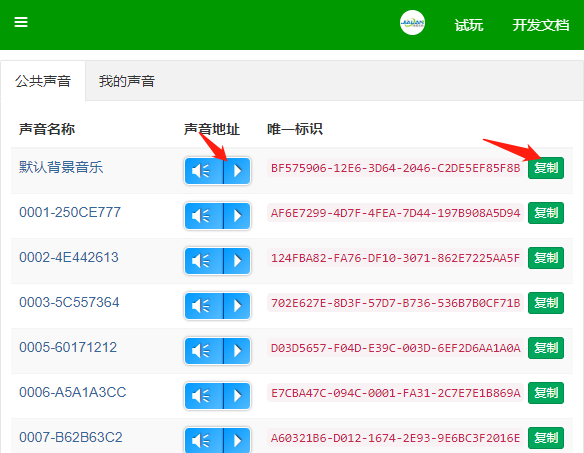Click speaker icon for 0006-A5A1A3CC
584x453 pixels.
point(204,396)
